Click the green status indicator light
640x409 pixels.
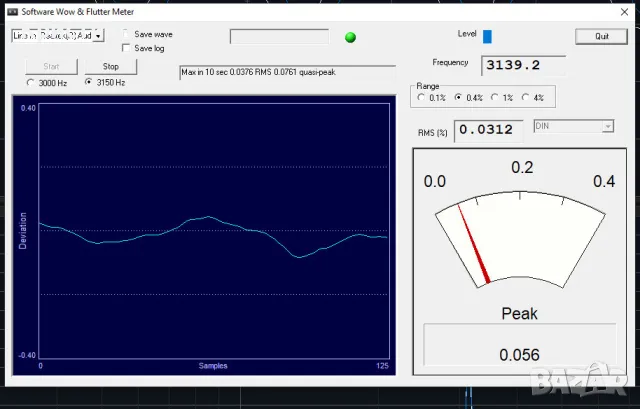(350, 38)
